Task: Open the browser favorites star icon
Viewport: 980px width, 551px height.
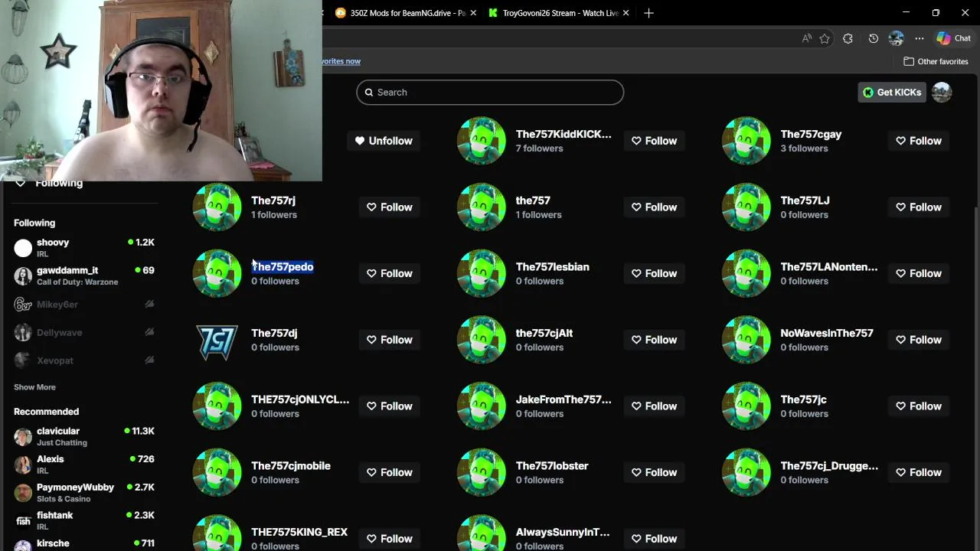Action: coord(825,38)
